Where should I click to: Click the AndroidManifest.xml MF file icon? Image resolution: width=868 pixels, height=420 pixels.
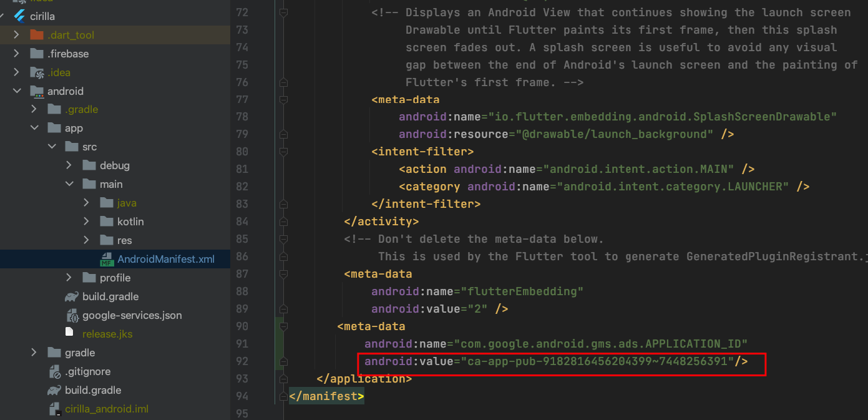(x=107, y=260)
